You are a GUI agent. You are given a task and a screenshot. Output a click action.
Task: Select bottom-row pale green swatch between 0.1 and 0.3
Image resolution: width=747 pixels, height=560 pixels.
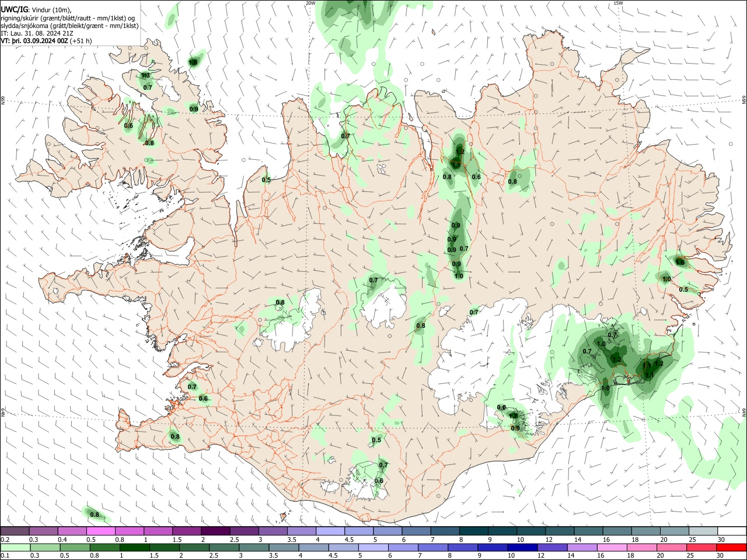tap(15, 547)
